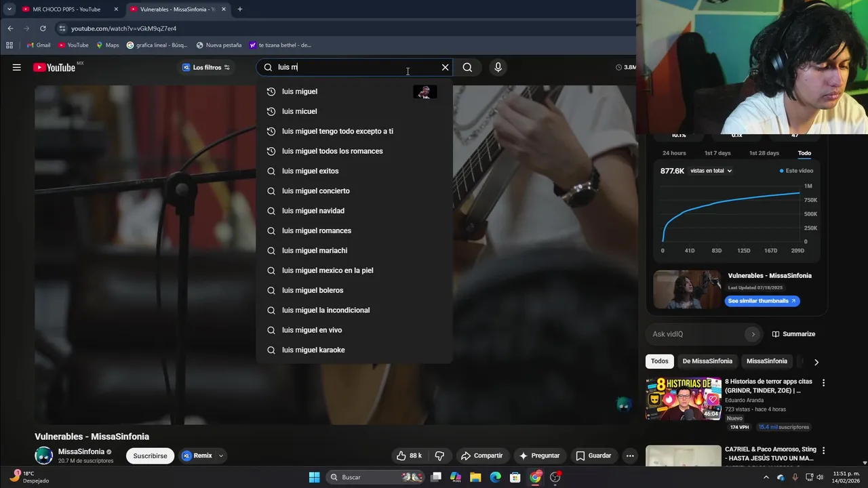The width and height of the screenshot is (868, 488).
Task: Open the Nueva pestaña bookmark
Action: point(218,45)
